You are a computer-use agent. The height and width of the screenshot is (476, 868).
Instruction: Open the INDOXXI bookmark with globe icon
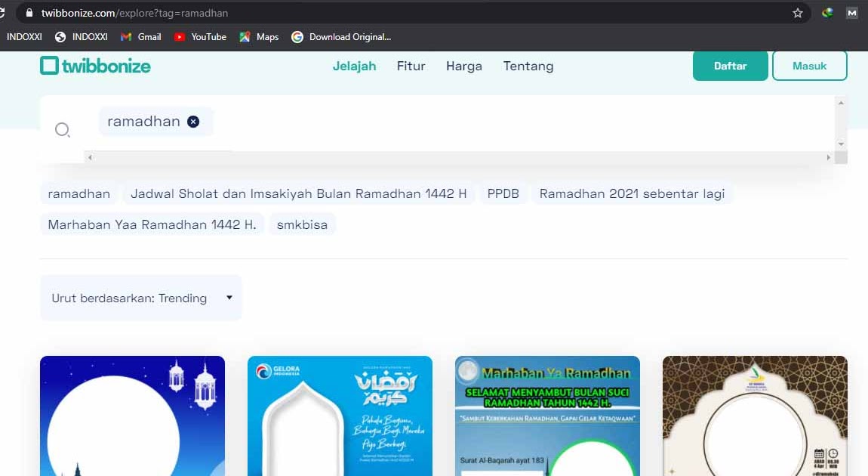82,36
